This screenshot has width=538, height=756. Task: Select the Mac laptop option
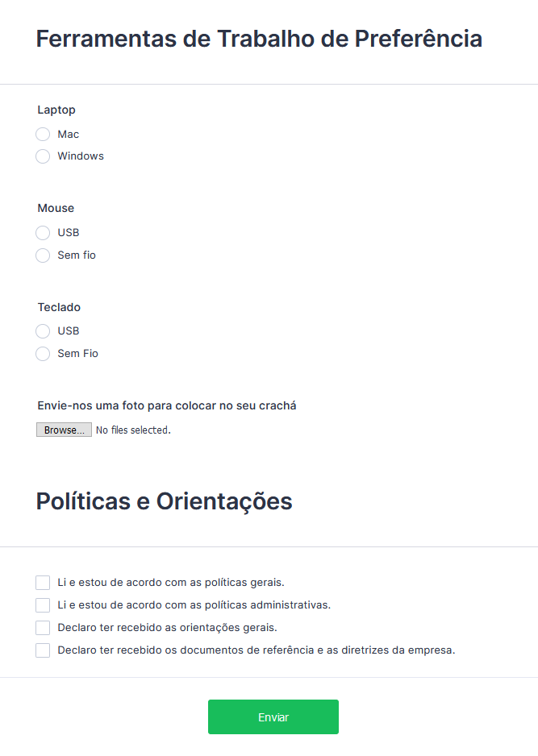click(43, 134)
